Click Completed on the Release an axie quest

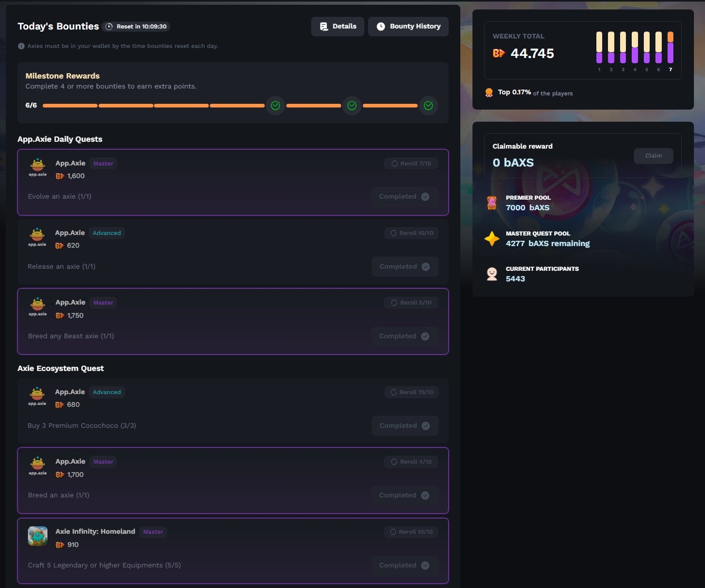click(404, 267)
